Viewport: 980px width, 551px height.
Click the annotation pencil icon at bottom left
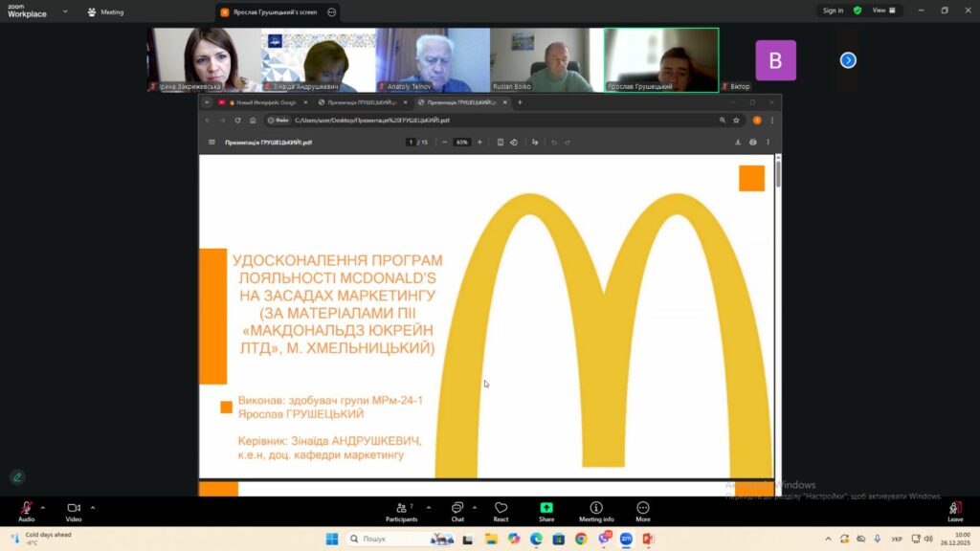click(x=17, y=476)
